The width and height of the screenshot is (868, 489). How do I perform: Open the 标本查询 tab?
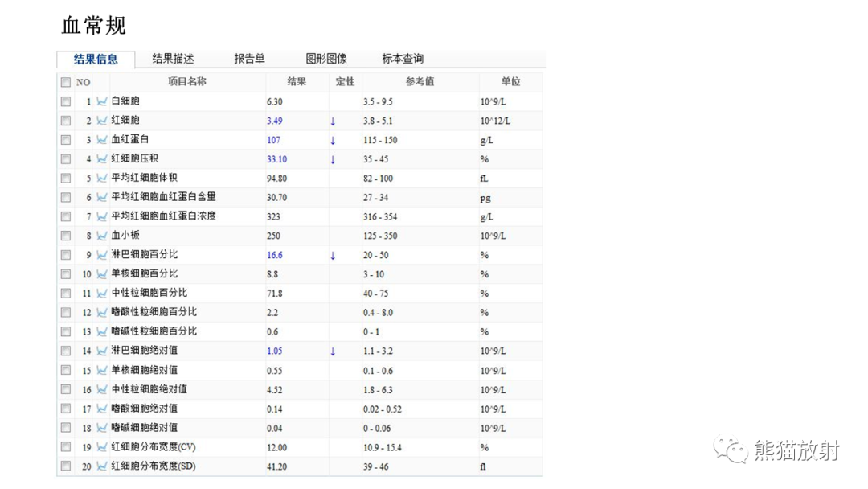[x=403, y=59]
